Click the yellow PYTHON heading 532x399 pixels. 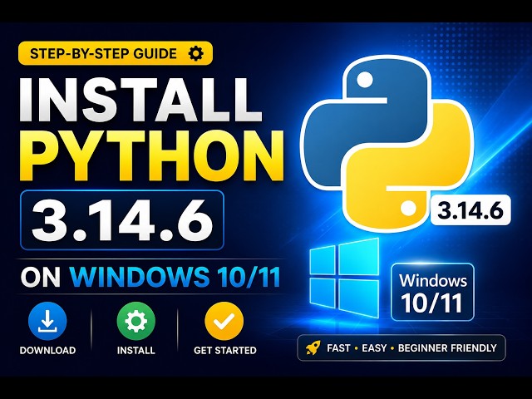[x=151, y=156]
